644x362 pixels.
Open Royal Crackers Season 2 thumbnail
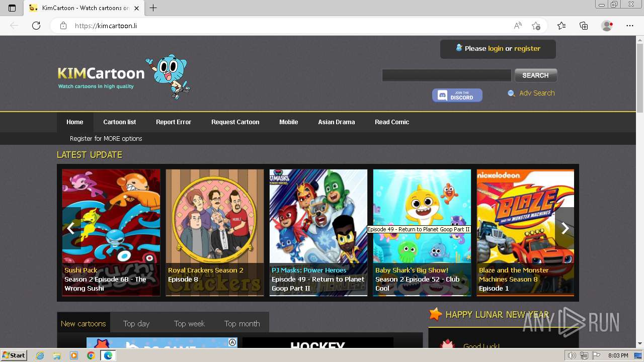click(215, 232)
